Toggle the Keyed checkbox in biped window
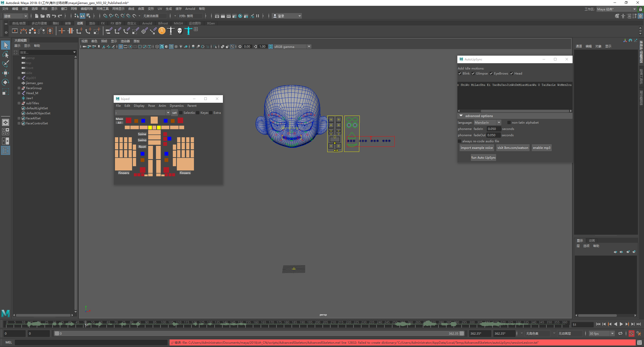644x347 pixels. point(198,113)
